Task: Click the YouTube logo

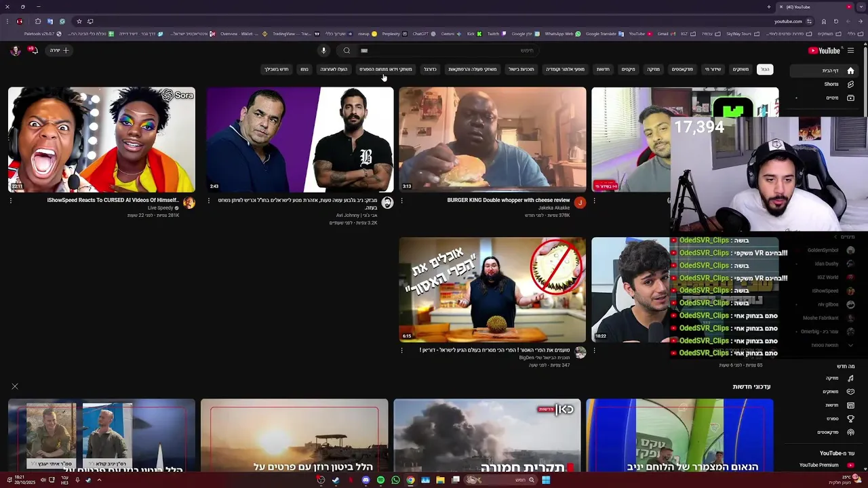Action: (824, 50)
